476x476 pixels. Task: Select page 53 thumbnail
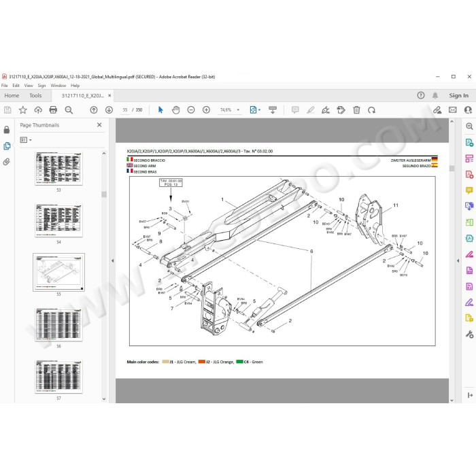pos(58,169)
